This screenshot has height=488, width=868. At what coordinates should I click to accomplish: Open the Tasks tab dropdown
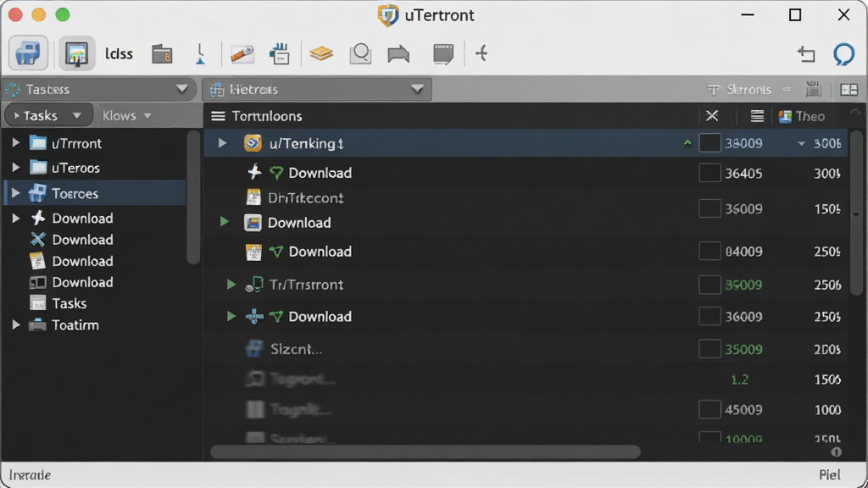[48, 115]
